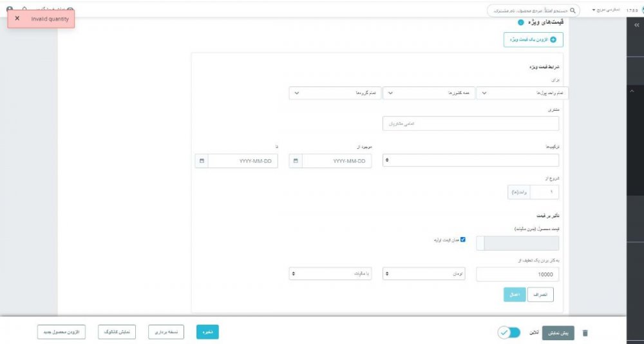Click the help circle beside specific prices heading
This screenshot has height=344, width=644.
point(520,23)
